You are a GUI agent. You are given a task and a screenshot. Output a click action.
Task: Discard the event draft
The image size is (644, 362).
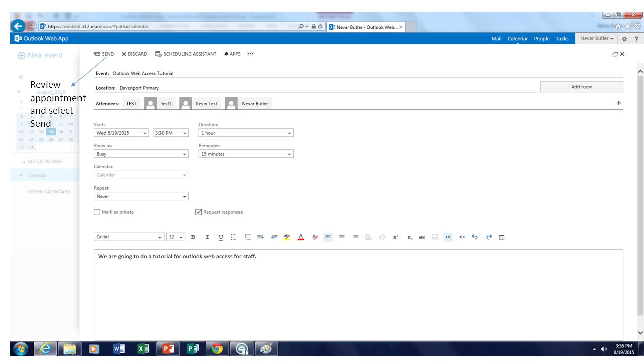tap(134, 54)
